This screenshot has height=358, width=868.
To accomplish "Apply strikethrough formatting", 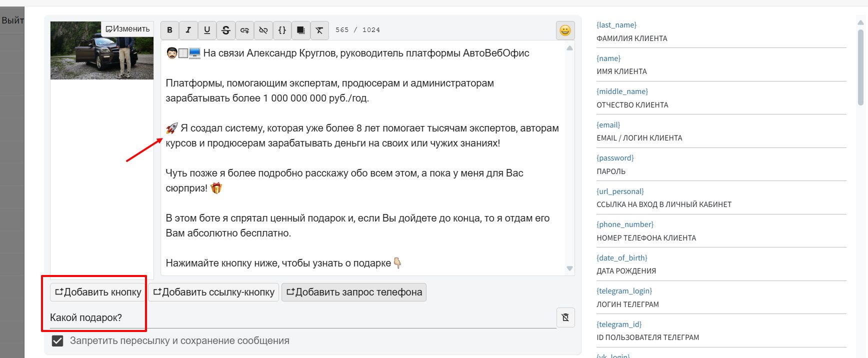I will tap(226, 30).
